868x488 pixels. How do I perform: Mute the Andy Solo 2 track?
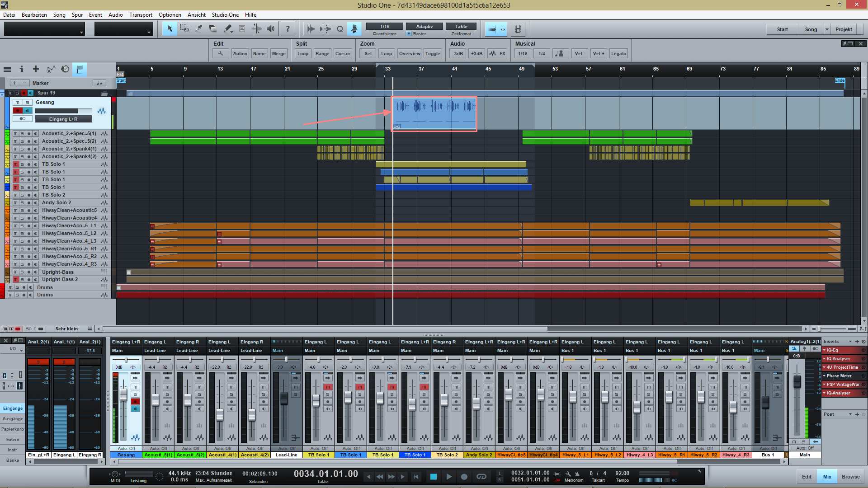(x=15, y=203)
